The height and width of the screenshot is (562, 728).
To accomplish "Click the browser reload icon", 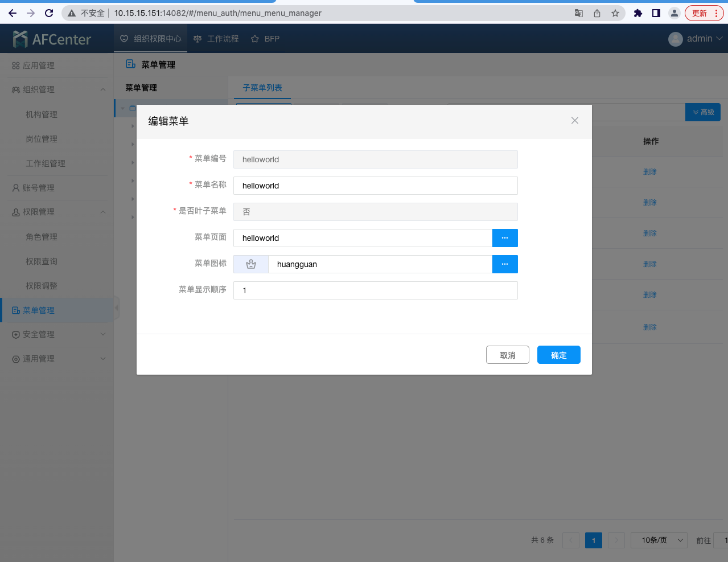I will pos(49,13).
